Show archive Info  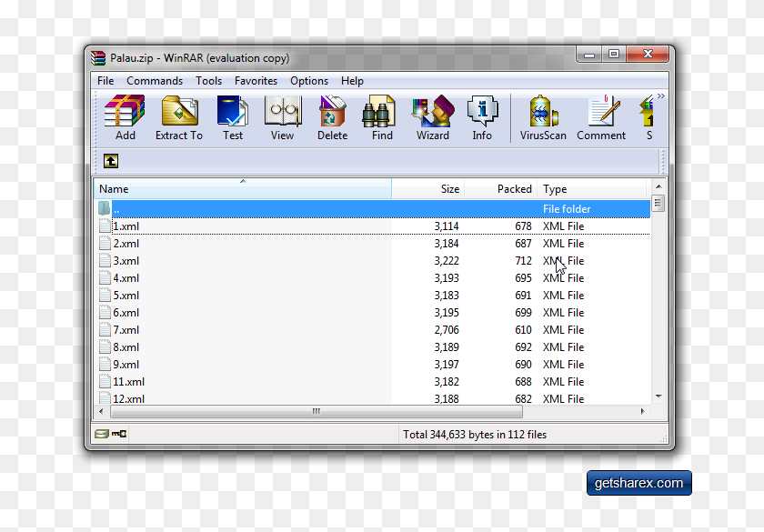click(x=482, y=118)
